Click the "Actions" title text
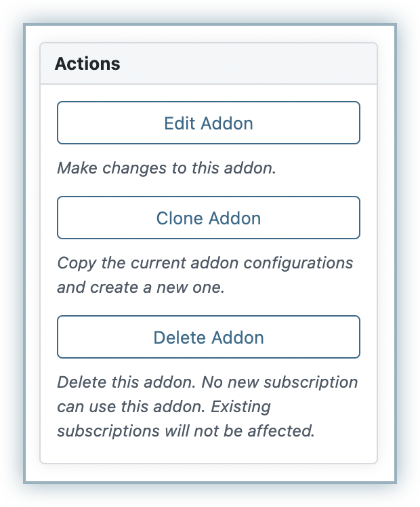The height and width of the screenshot is (507, 420). 87,64
